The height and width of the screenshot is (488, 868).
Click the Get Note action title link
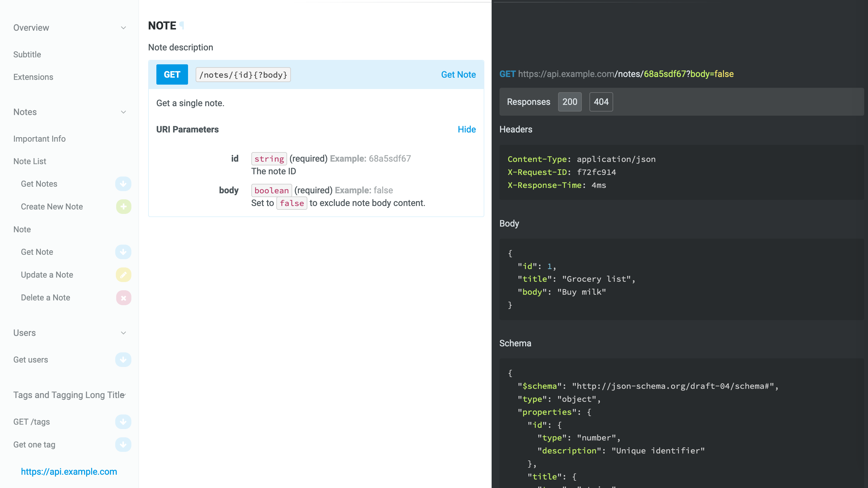click(458, 74)
